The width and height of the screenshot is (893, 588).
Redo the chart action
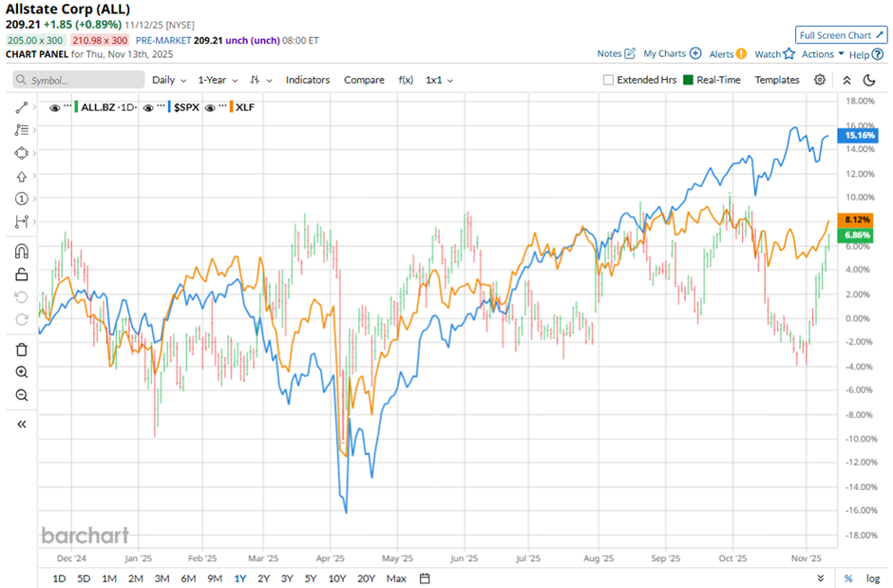22,319
